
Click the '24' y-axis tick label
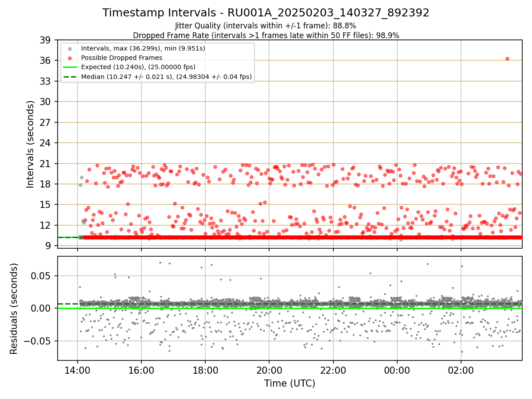pos(46,143)
